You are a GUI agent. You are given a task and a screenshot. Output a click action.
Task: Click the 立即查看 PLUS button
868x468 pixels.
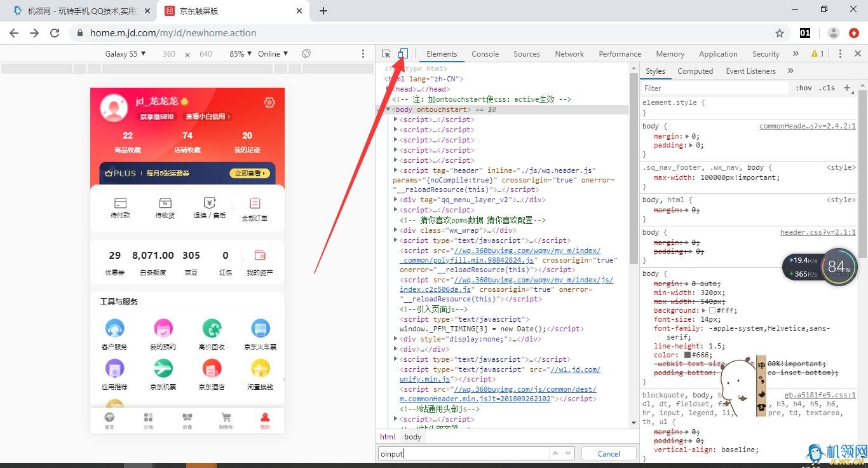point(248,173)
